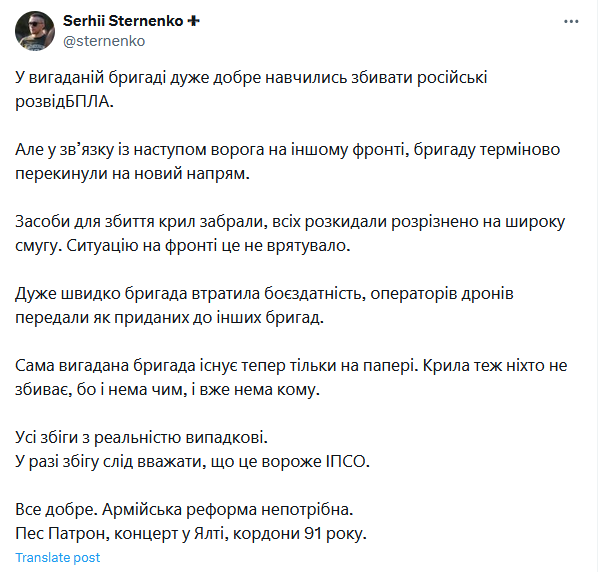
Task: Click the word розвідБПЛА in the post
Action: tap(64, 102)
